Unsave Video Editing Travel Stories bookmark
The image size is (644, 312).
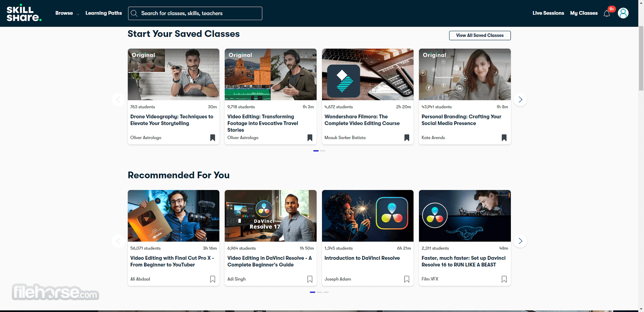click(310, 138)
